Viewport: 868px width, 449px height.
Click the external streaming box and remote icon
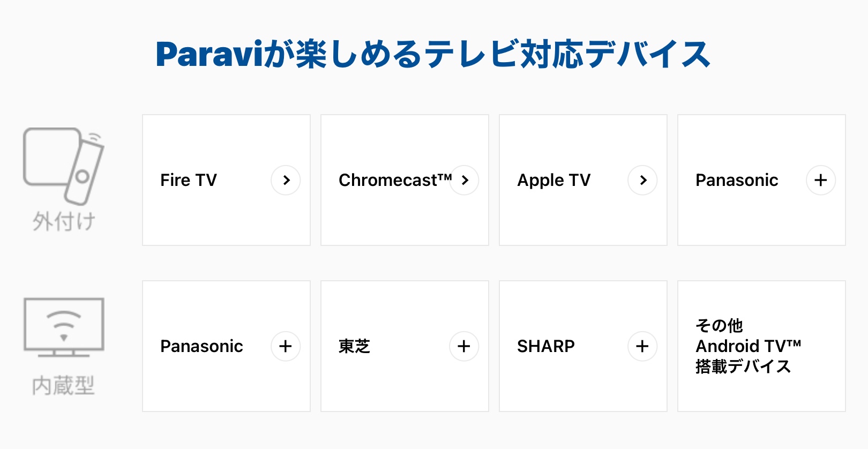pyautogui.click(x=63, y=165)
